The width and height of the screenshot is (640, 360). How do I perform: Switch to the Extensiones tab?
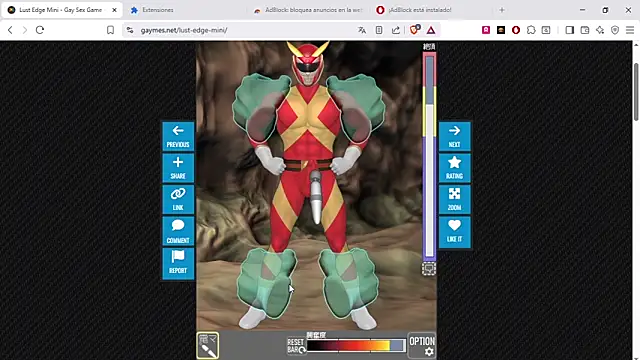coord(158,10)
